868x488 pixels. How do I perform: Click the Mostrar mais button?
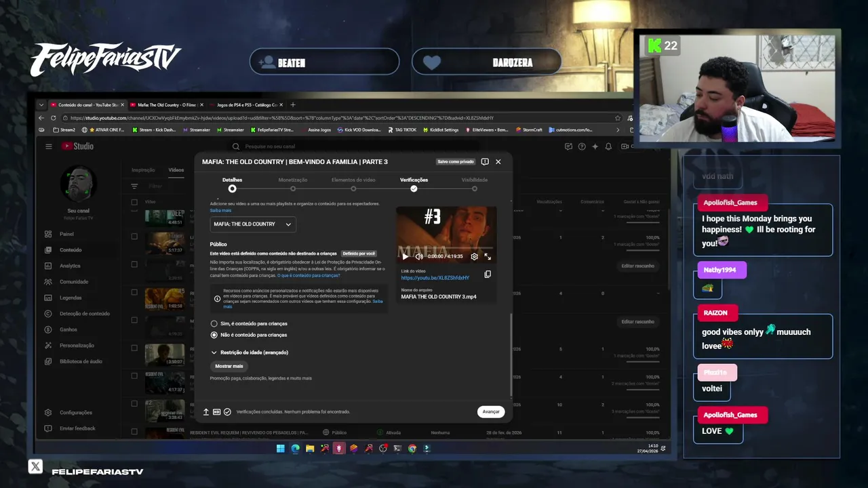(229, 366)
